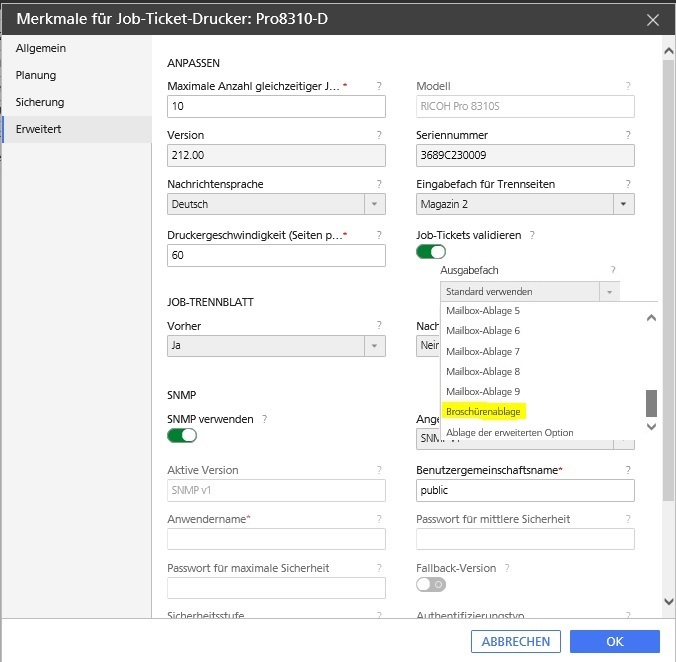Collapse the Ausgabefach dropdown list
This screenshot has width=676, height=662.
(x=608, y=292)
